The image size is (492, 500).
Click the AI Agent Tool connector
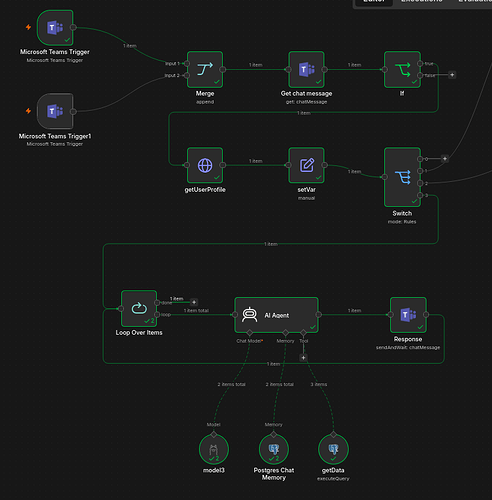[303, 333]
